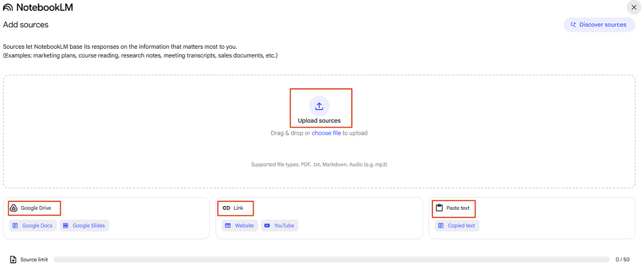Viewport: 644px width, 270px height.
Task: Click the Link heading text
Action: [x=238, y=208]
